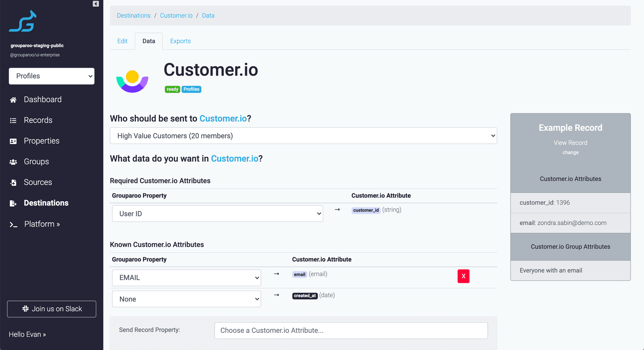Click the Platform terminal icon

pos(13,224)
